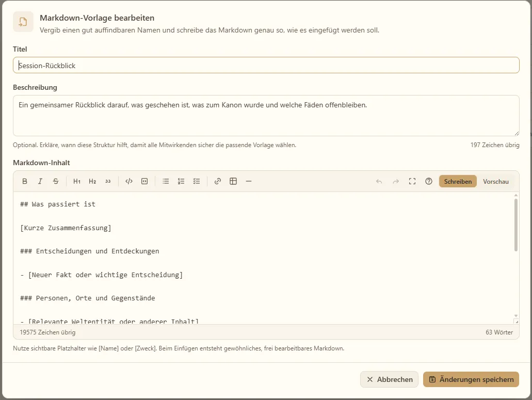Insert a level 1 heading

click(77, 181)
